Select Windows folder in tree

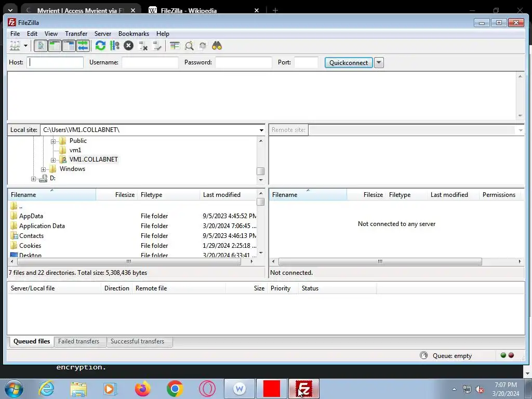(x=72, y=169)
